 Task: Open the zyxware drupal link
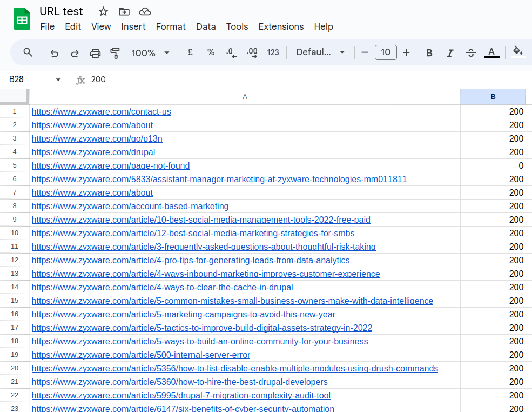point(93,152)
